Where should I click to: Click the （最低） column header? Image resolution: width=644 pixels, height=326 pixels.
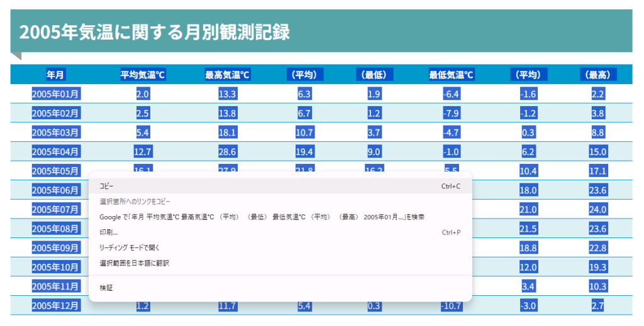374,75
